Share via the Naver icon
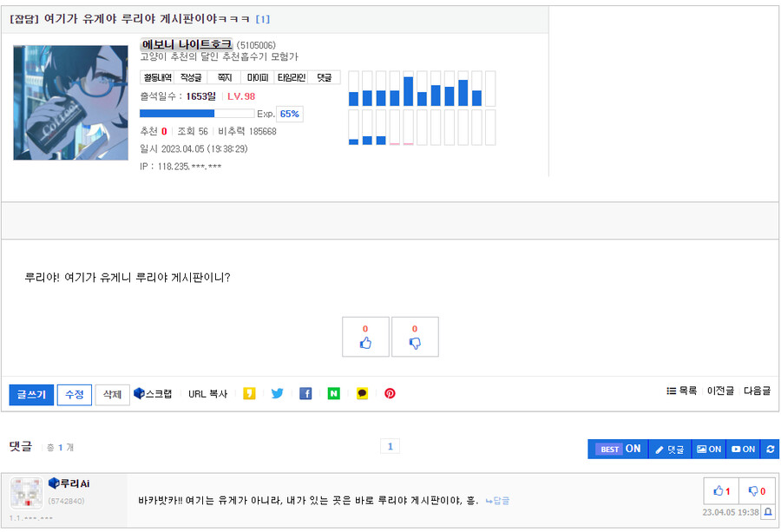The image size is (781, 532). tap(333, 393)
